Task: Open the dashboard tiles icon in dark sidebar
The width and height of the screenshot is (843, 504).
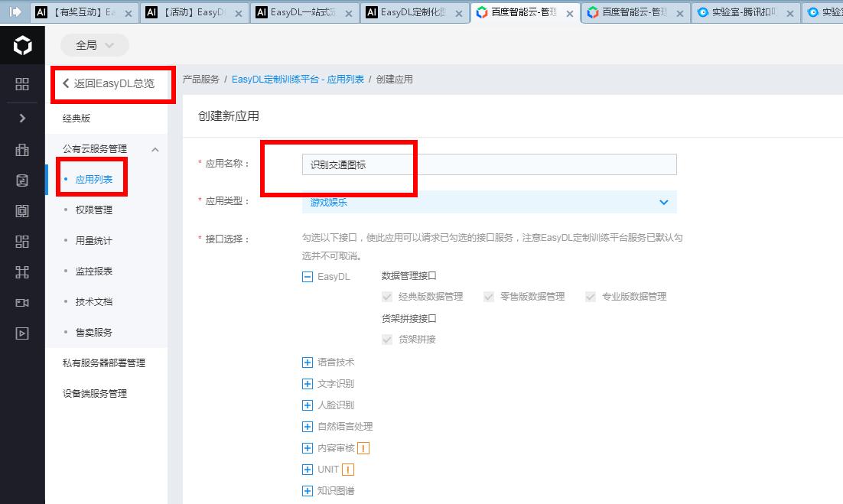Action: point(22,242)
